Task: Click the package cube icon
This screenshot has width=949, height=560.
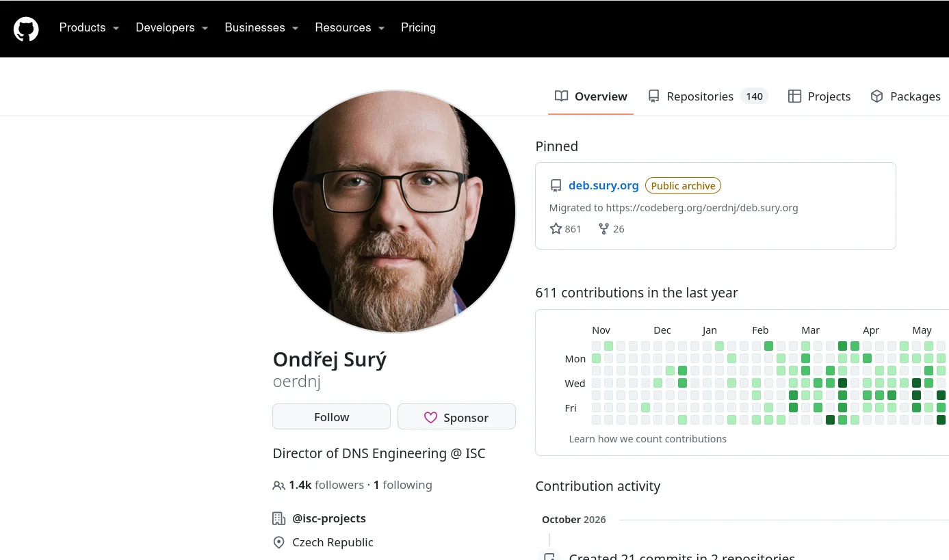Action: coord(876,96)
